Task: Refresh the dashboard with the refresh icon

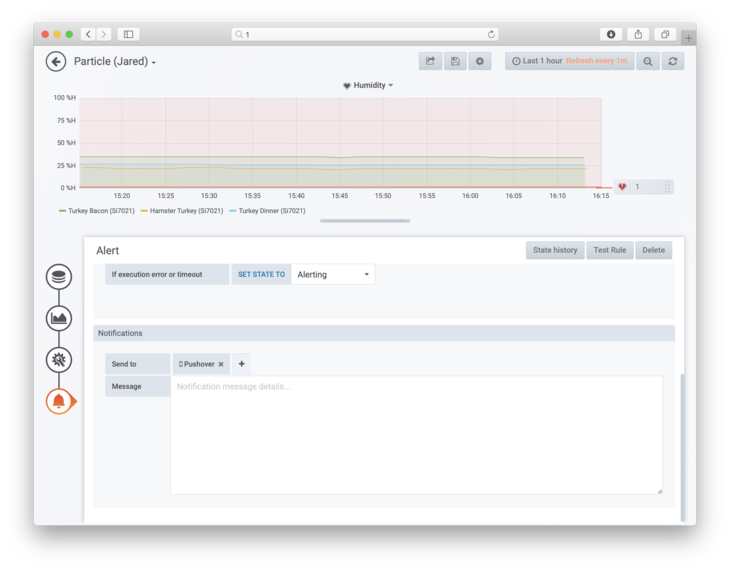Action: tap(673, 62)
